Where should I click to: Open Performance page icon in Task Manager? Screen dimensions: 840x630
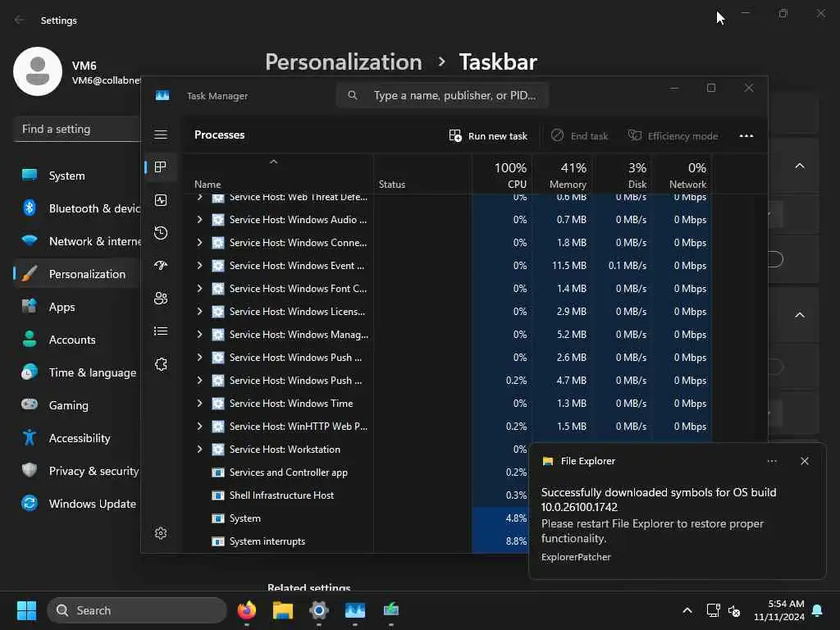[x=161, y=200]
